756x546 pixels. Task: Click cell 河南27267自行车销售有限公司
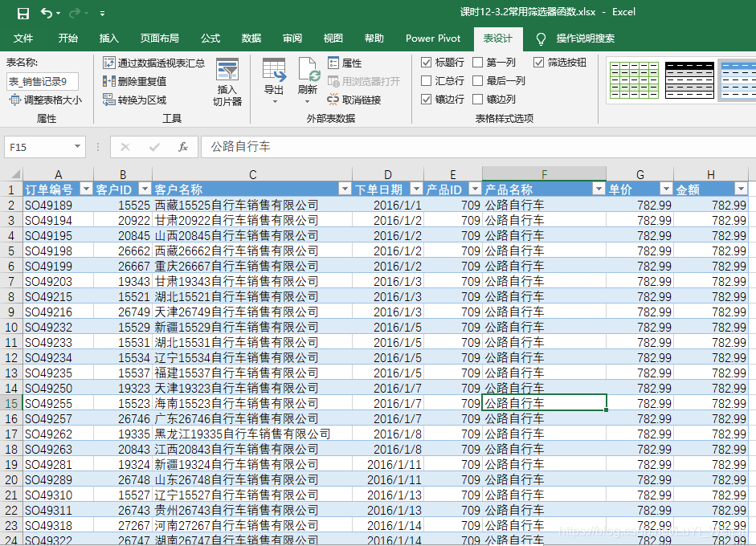click(252, 526)
